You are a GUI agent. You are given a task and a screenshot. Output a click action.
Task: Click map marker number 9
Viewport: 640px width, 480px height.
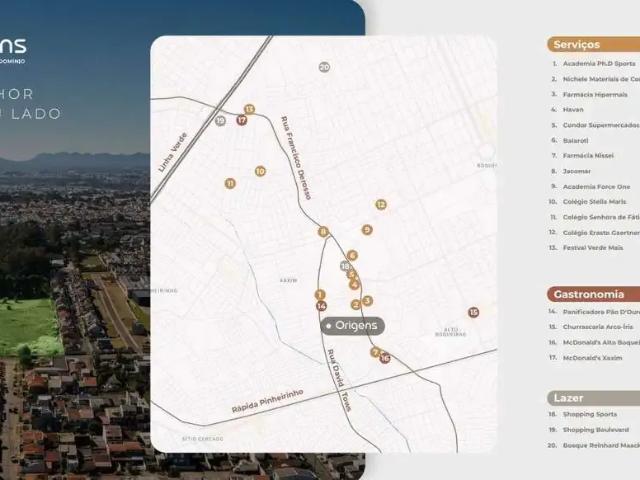point(367,230)
